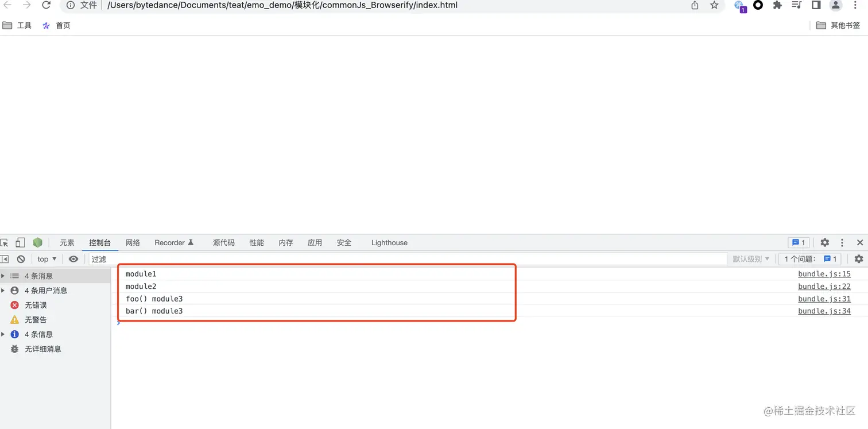Open the 工具 bookmarks folder
The width and height of the screenshot is (868, 429).
(17, 25)
